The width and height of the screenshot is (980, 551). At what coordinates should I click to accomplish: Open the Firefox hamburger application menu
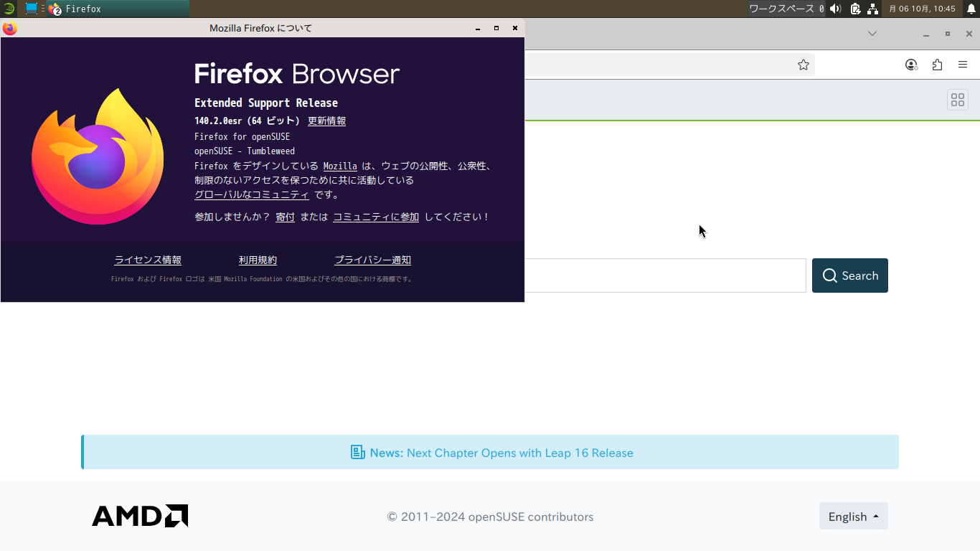pos(963,65)
